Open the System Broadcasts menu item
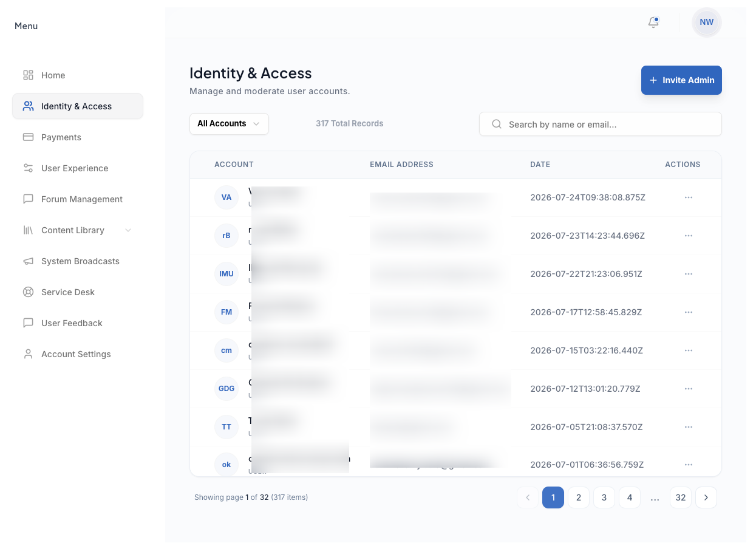 (78, 261)
